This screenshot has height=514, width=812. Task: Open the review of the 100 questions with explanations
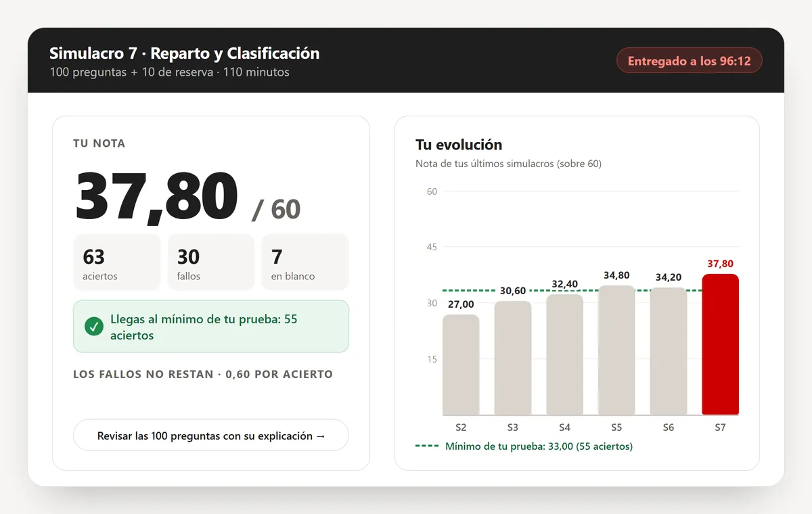pos(211,436)
